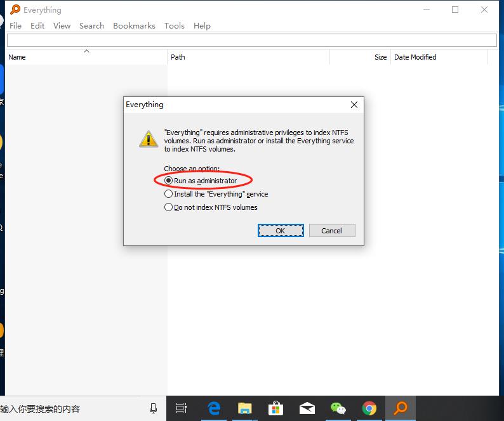Choose Install the "Everything" service option
This screenshot has width=504, height=421.
coord(216,194)
